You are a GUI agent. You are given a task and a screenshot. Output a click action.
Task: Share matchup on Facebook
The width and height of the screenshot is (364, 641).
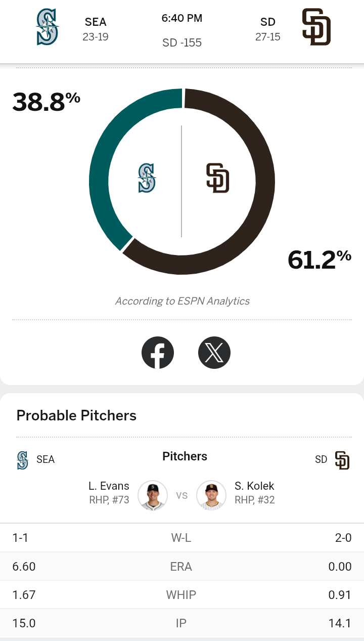[x=158, y=353]
